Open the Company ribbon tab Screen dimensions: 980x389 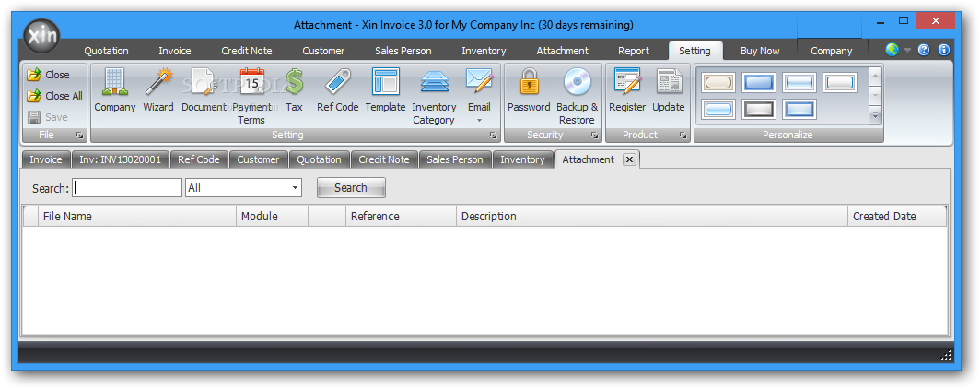coord(832,51)
